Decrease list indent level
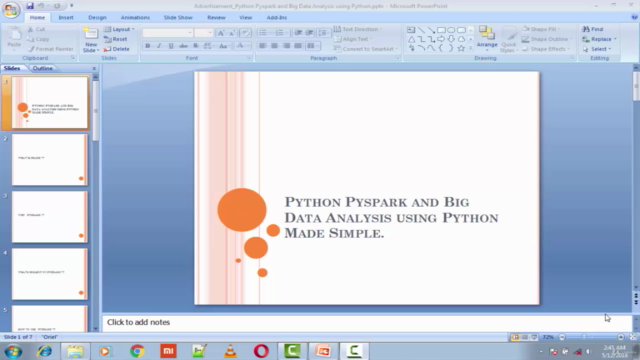The width and height of the screenshot is (640, 360). tap(298, 33)
